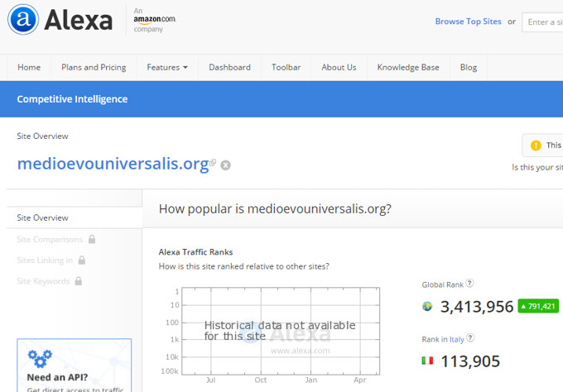Click 'How is this site ranked' text

point(243,266)
